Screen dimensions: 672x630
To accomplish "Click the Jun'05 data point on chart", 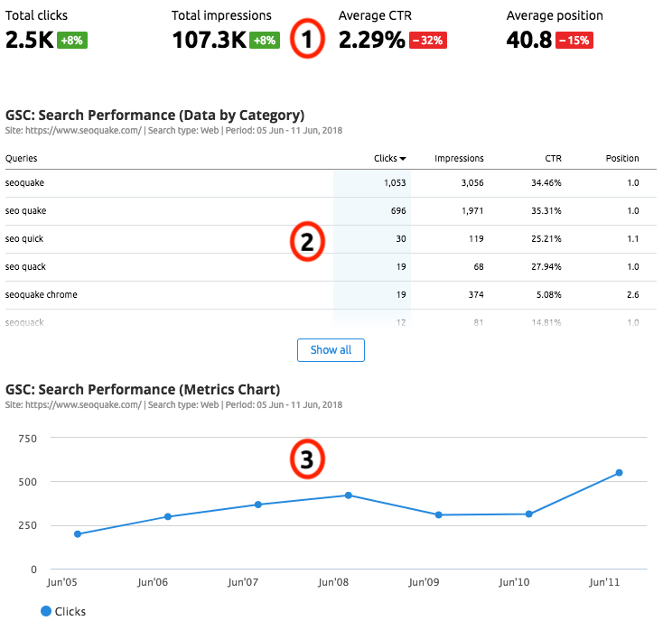I will [78, 534].
